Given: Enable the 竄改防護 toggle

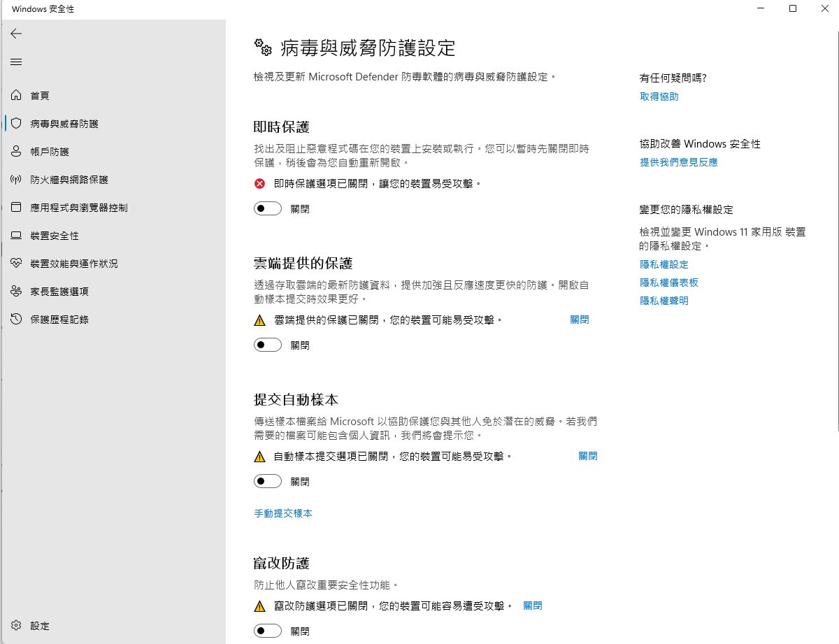Looking at the screenshot, I should click(x=268, y=631).
